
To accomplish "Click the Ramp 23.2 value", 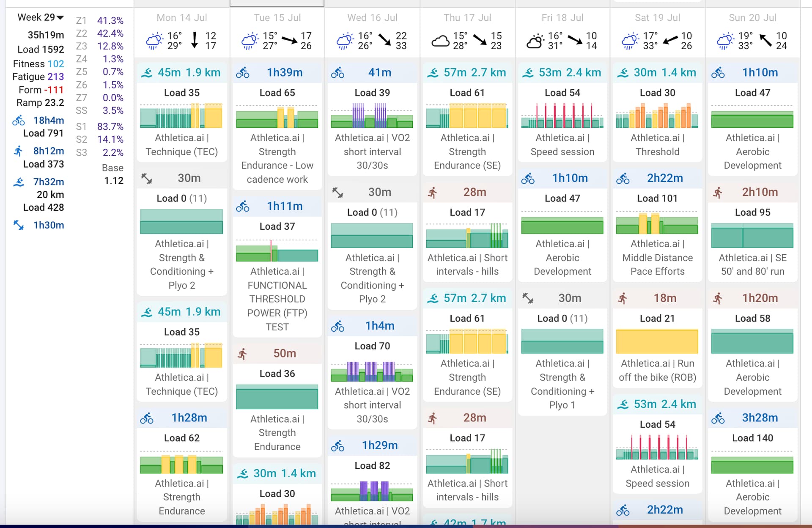I will click(55, 103).
